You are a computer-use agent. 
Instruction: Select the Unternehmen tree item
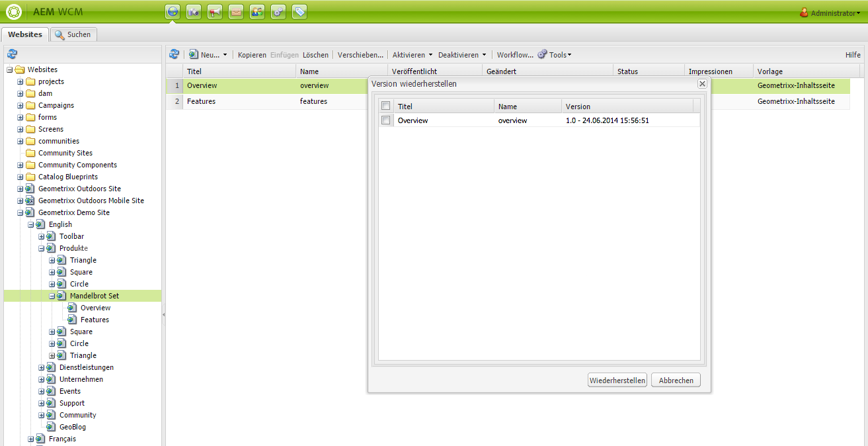pos(81,379)
